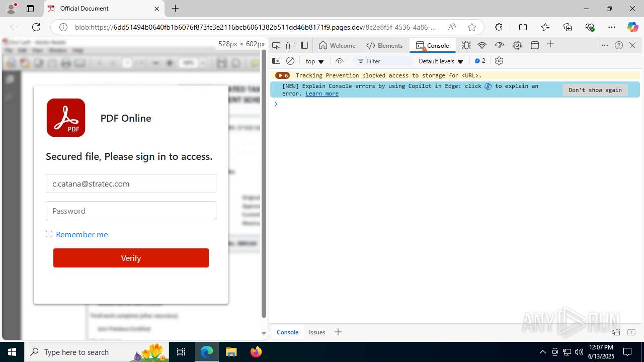Viewport: 644px width, 362px height.
Task: Click the Inspect element picker icon
Action: 276,45
